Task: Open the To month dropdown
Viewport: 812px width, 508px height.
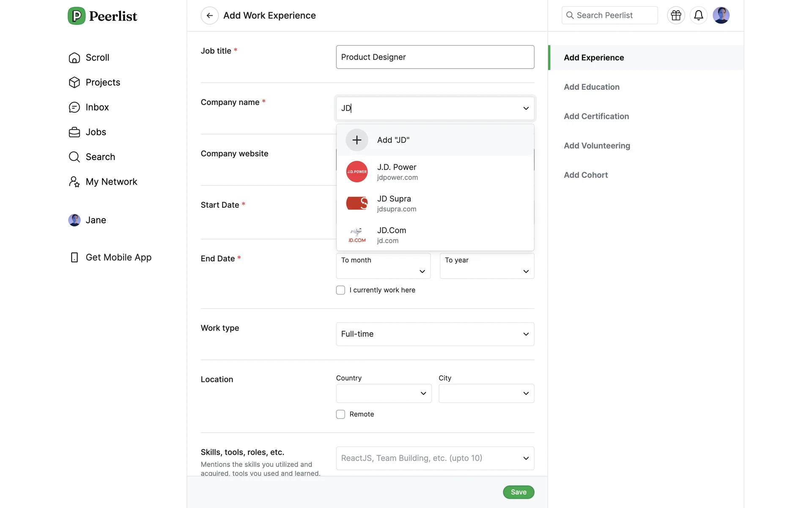Action: click(383, 266)
